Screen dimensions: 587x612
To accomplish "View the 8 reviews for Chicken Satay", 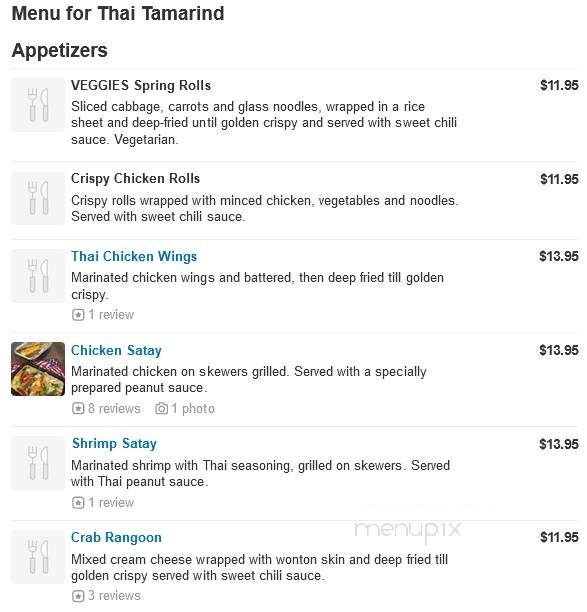I will click(114, 409).
